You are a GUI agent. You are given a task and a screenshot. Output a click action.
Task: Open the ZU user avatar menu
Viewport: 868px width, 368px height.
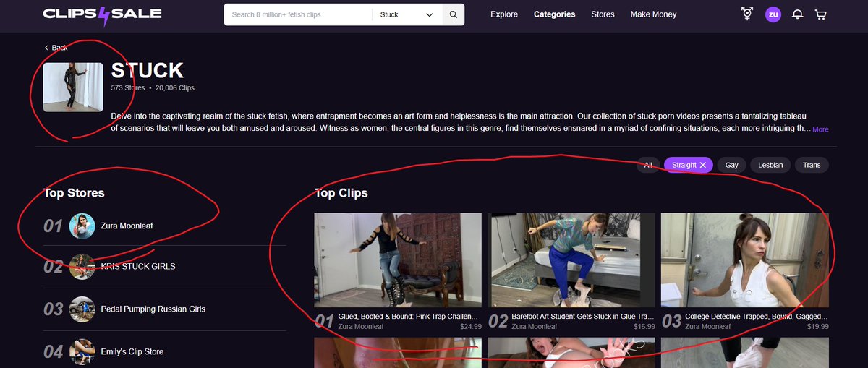point(773,14)
